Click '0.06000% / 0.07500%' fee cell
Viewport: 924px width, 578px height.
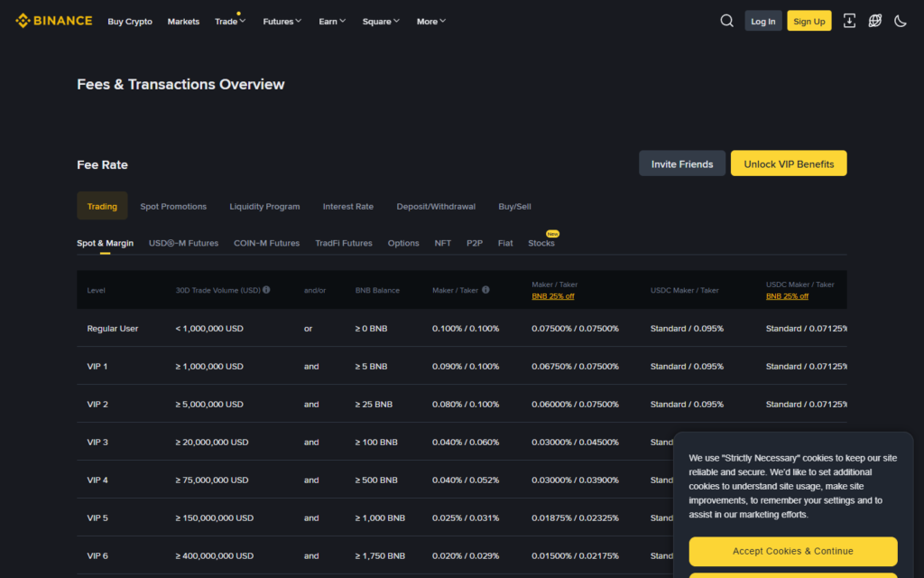[575, 404]
